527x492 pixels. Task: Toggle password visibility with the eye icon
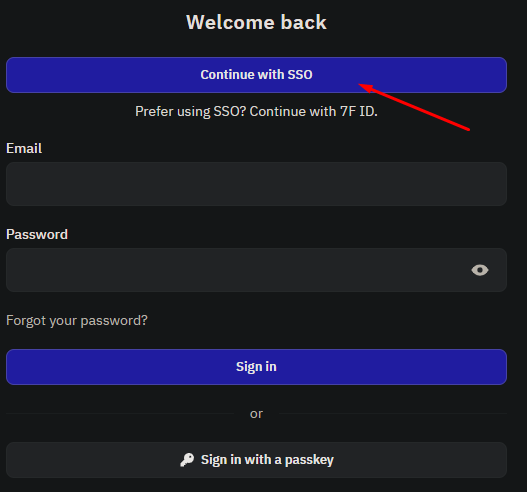(480, 270)
